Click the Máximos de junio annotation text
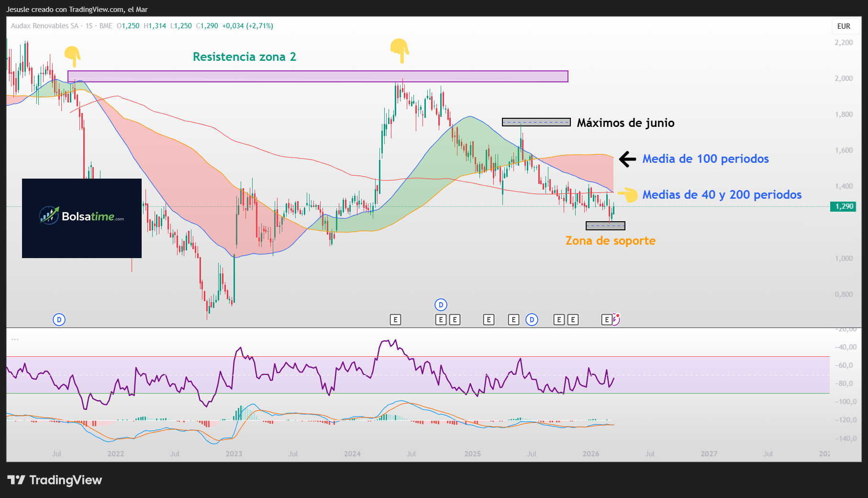Viewport: 868px width, 498px height. point(625,123)
